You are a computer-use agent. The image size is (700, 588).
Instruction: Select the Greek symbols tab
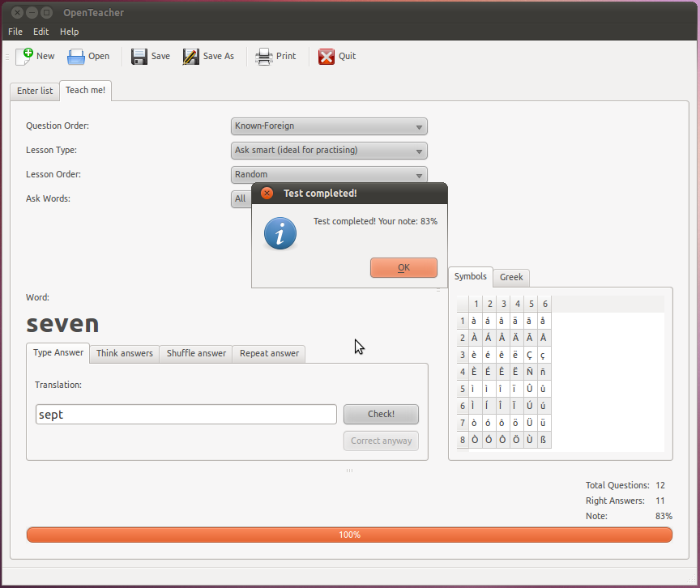pos(511,277)
